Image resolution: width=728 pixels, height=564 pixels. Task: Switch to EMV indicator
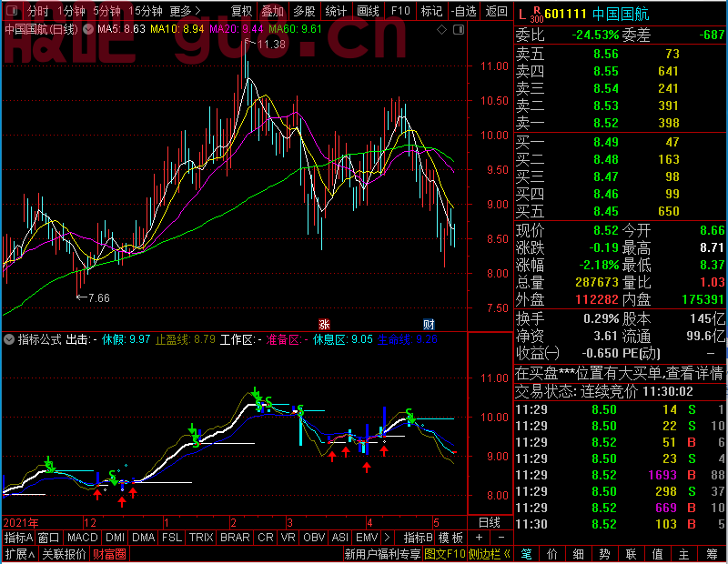[367, 538]
